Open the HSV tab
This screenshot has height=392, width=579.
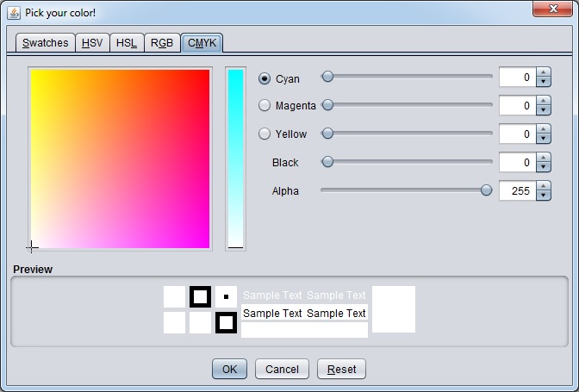click(92, 43)
